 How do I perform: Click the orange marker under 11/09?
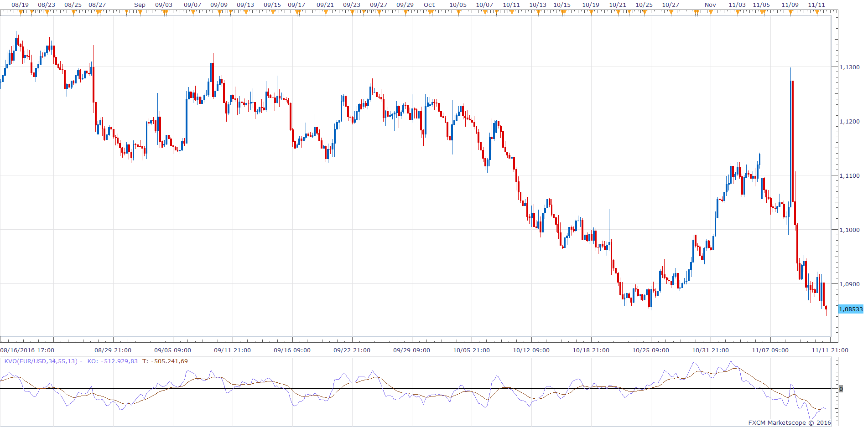[790, 12]
